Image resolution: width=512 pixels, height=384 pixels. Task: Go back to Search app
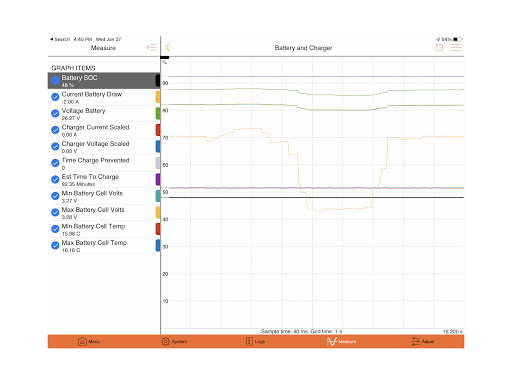click(60, 39)
